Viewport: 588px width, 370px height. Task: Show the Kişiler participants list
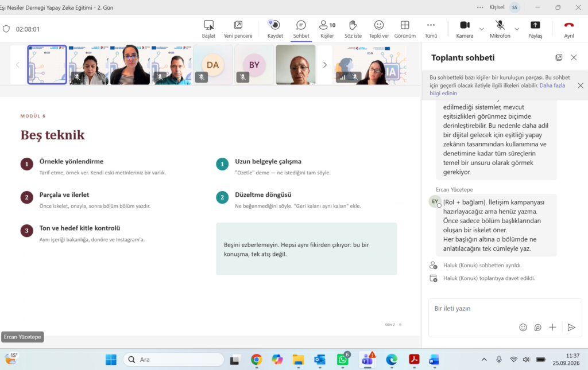[x=327, y=29]
